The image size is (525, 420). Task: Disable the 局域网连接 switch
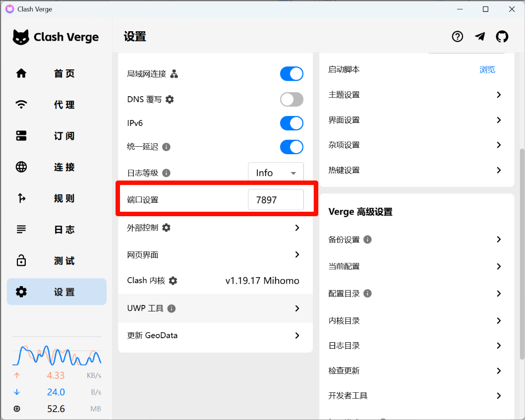(x=292, y=74)
